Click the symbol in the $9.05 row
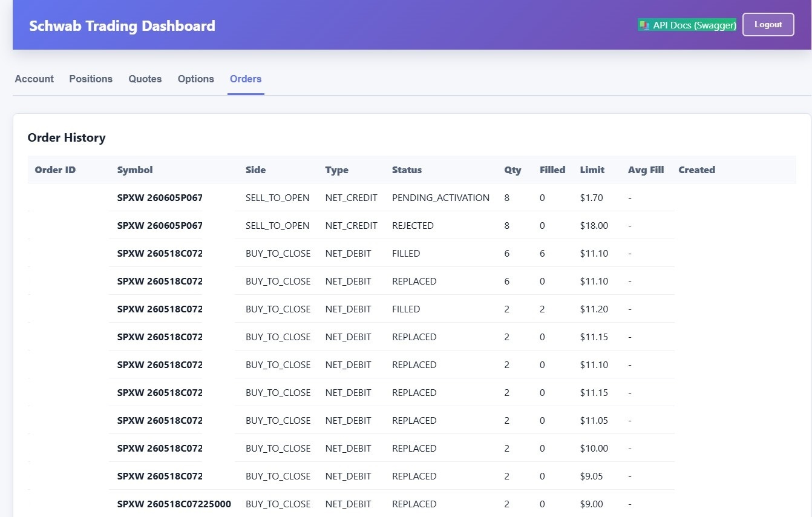Viewport: 812px width, 517px height. [160, 476]
